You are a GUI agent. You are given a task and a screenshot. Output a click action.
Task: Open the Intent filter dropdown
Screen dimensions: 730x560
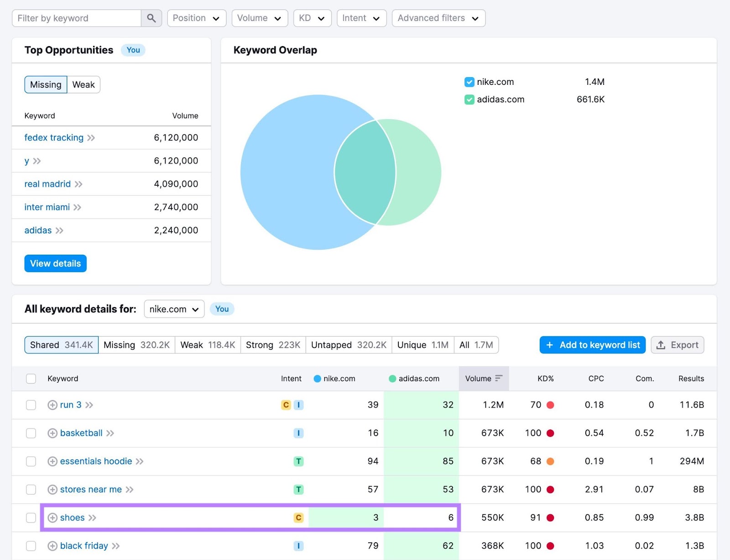[361, 18]
